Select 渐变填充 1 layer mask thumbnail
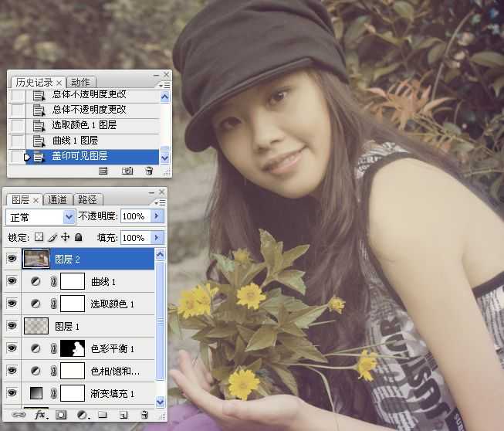This screenshot has height=431, width=504. coord(73,393)
